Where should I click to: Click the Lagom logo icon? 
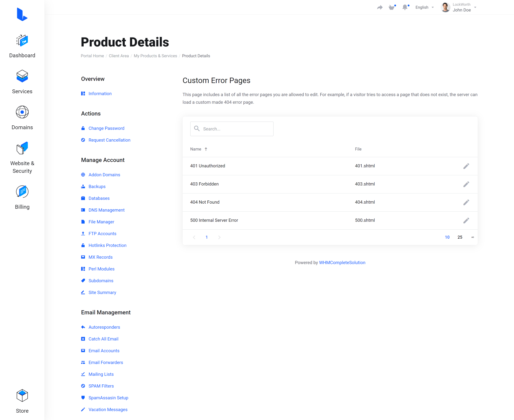tap(22, 14)
